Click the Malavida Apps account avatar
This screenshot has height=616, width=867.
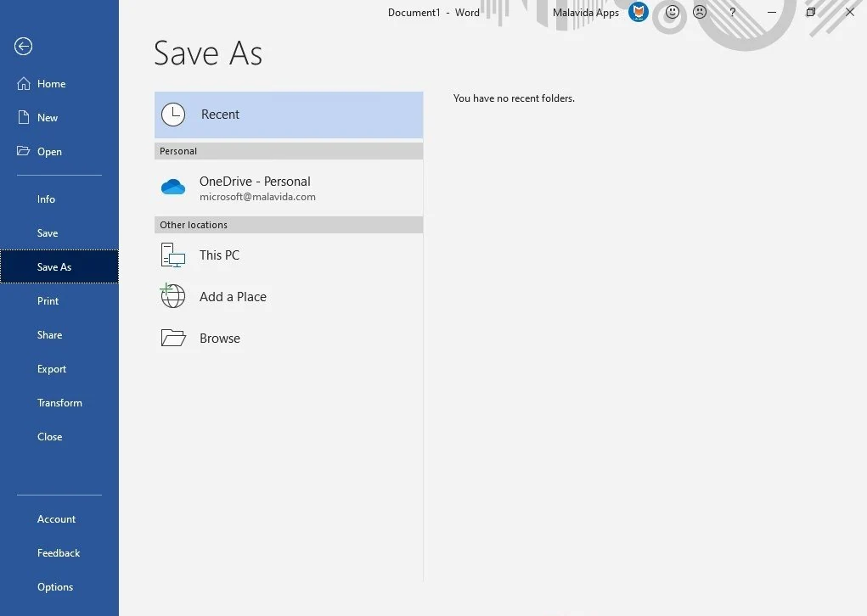(638, 12)
